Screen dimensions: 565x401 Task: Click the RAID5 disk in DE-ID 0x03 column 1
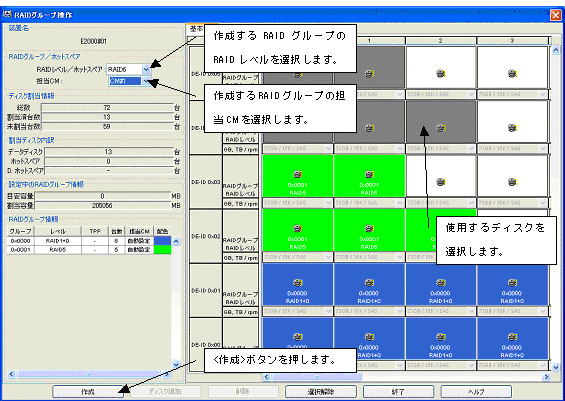click(369, 176)
